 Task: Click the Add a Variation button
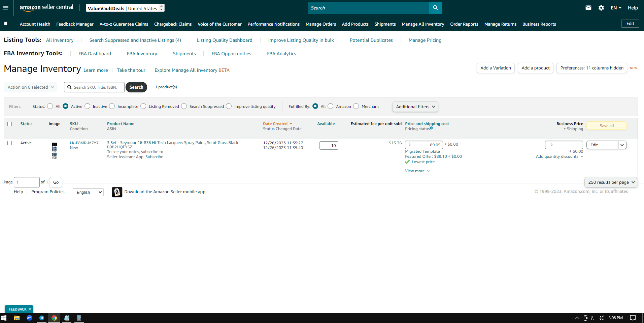point(496,68)
